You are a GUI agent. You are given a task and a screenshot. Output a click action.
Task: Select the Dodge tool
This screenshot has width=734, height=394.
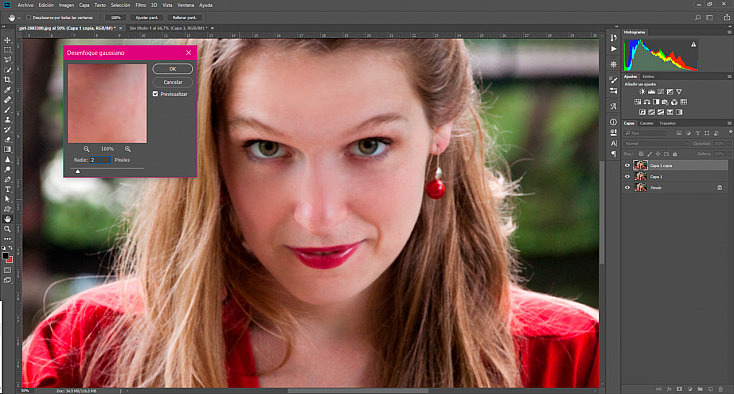coord(7,169)
